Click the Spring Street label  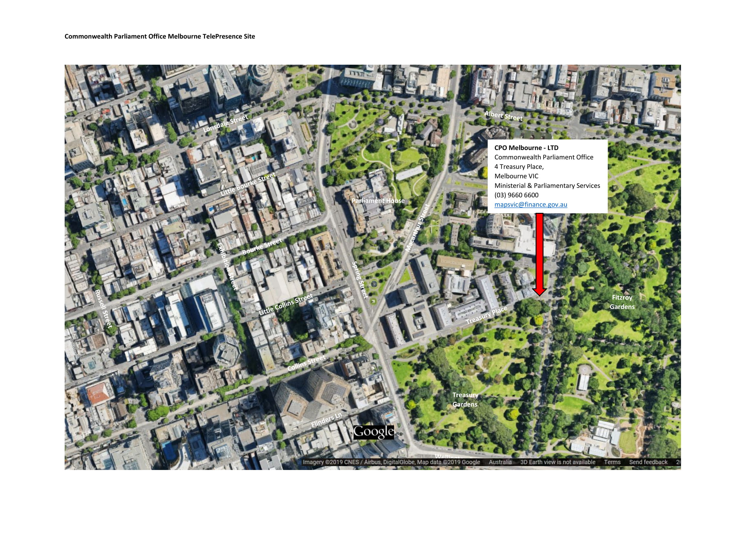(360, 280)
